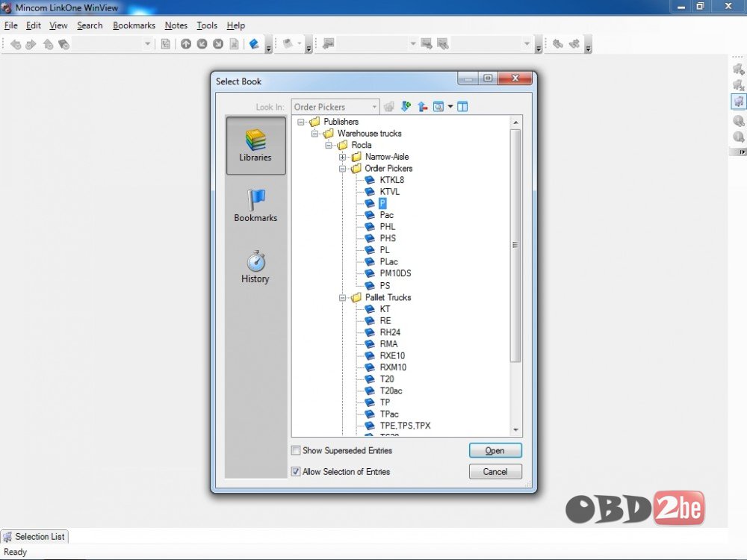Collapse the Rocla tree node

329,146
